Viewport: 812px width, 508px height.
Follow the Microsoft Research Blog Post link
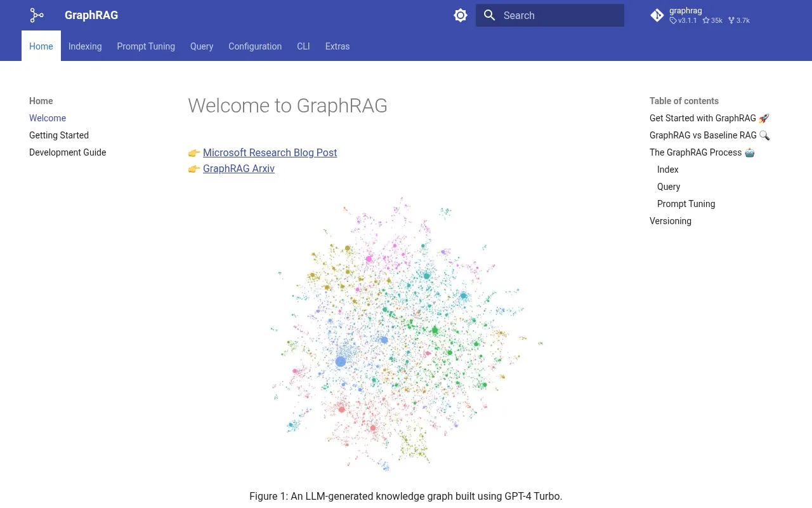coord(270,152)
